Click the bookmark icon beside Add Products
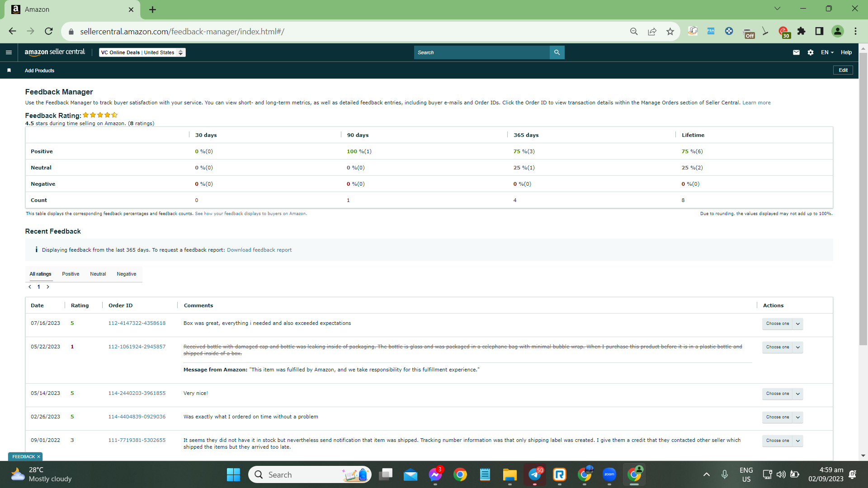The height and width of the screenshot is (488, 868). point(9,70)
